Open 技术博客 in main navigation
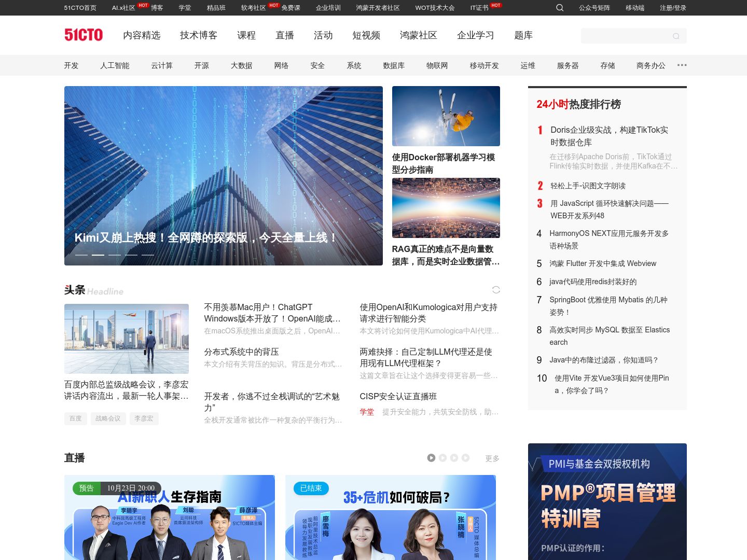Viewport: 747px width, 560px height. click(199, 35)
